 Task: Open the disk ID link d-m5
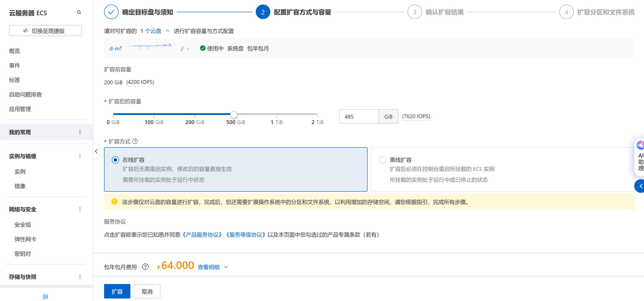coord(116,48)
